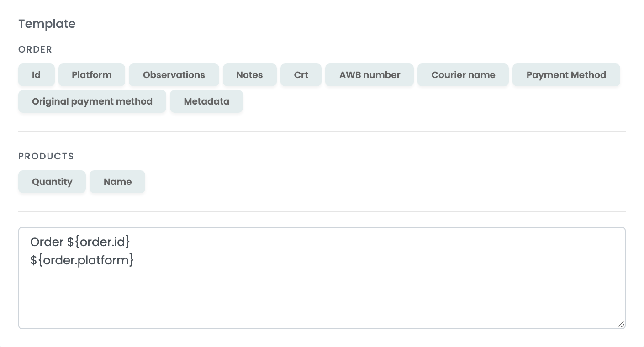Image resolution: width=644 pixels, height=347 pixels.
Task: Insert the product Name chip
Action: (117, 182)
